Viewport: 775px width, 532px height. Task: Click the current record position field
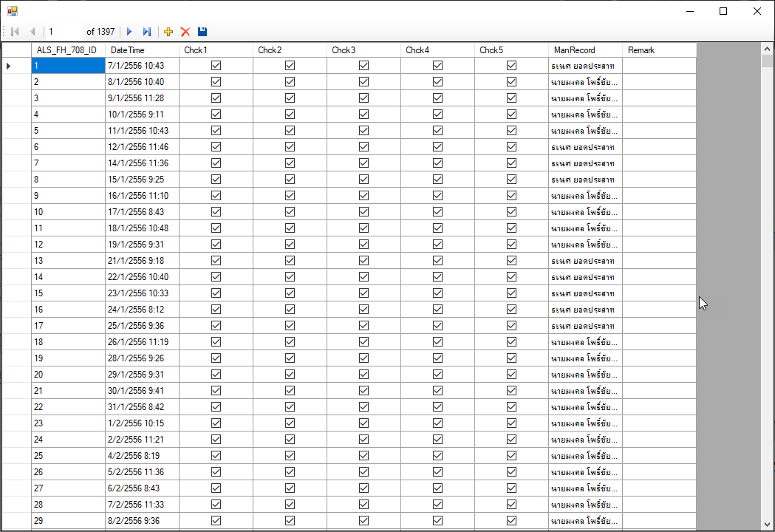[64, 32]
